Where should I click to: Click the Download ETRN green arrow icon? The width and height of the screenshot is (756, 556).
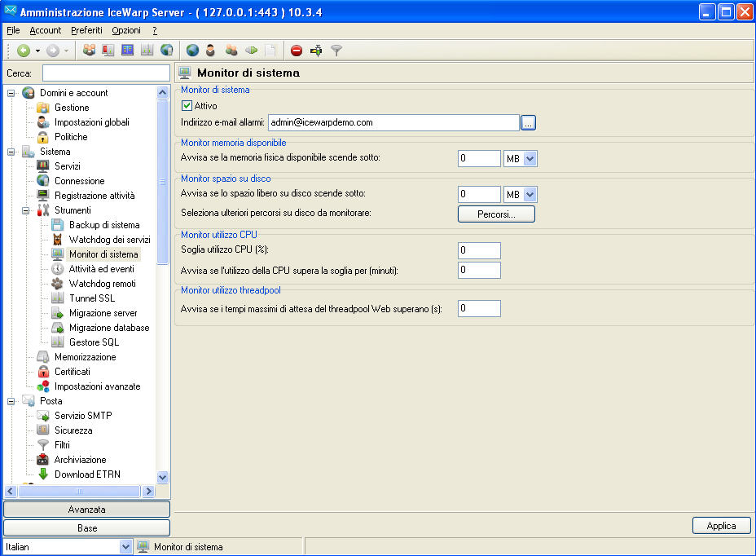[x=43, y=474]
